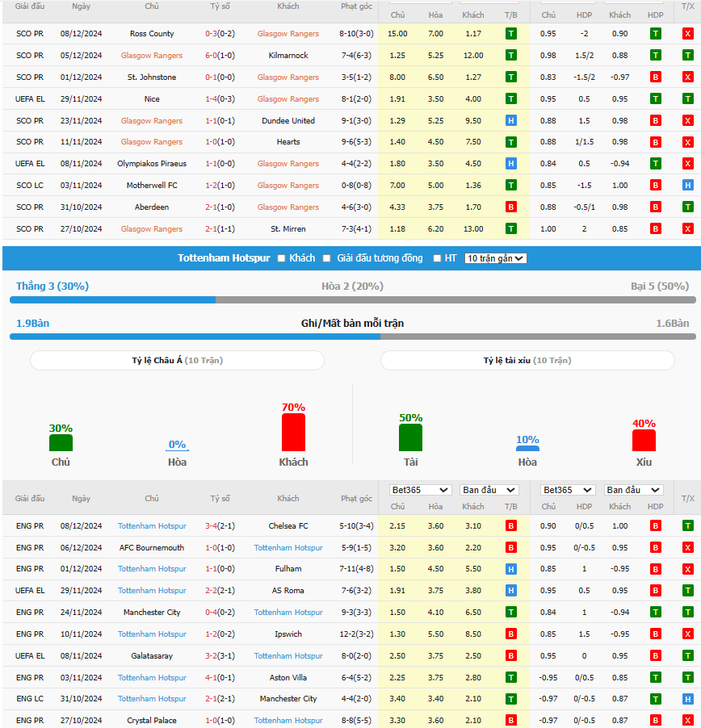Open AS Roma team link
This screenshot has height=728, width=701.
(288, 591)
